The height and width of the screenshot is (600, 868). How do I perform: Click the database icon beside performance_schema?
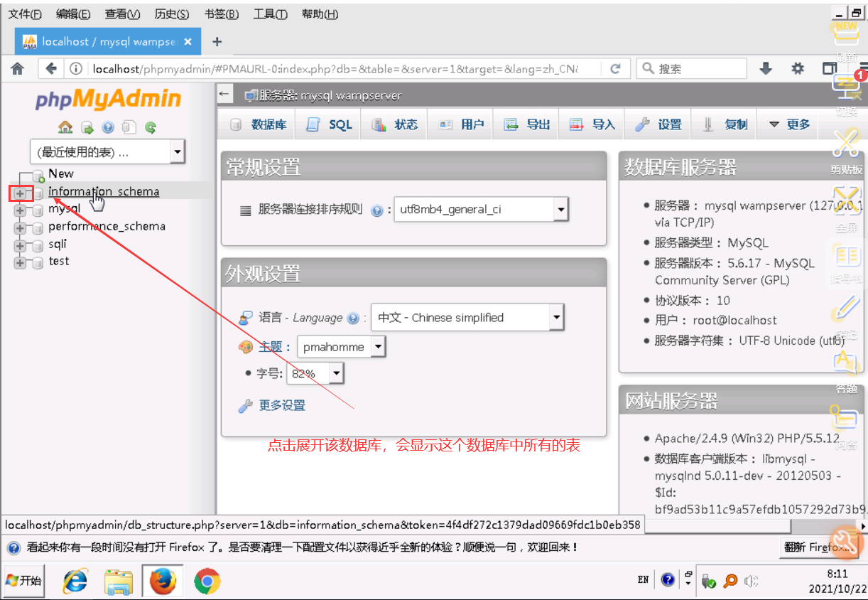click(38, 227)
